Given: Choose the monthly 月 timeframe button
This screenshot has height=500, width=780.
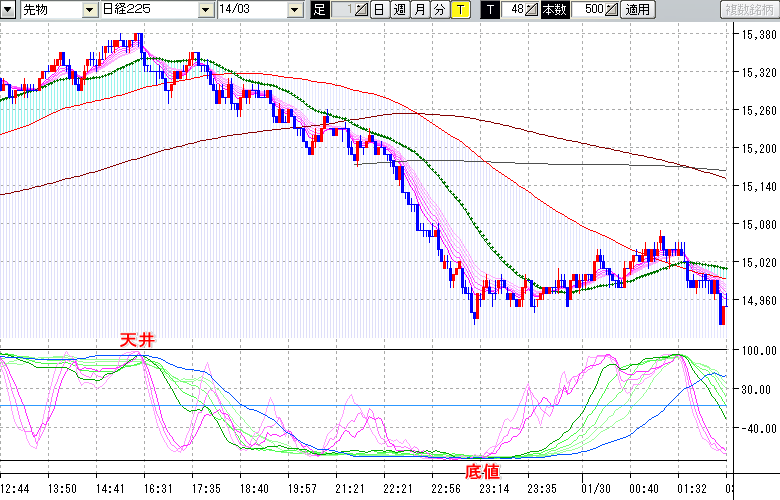Looking at the screenshot, I should (419, 10).
